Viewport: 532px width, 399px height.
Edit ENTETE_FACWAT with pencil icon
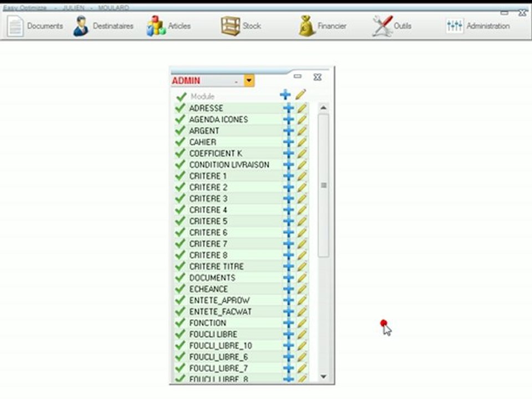[301, 312]
